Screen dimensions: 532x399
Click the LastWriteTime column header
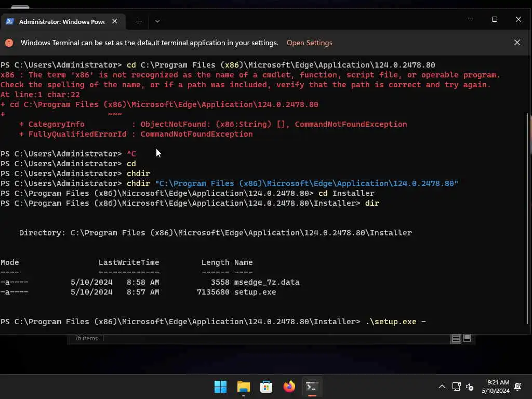[x=129, y=262]
